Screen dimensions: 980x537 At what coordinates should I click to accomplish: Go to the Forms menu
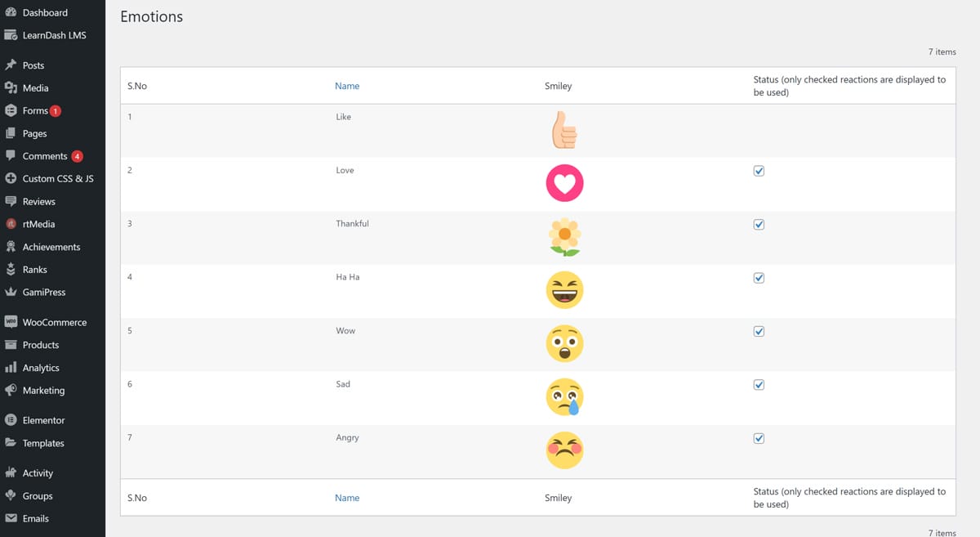tap(35, 110)
